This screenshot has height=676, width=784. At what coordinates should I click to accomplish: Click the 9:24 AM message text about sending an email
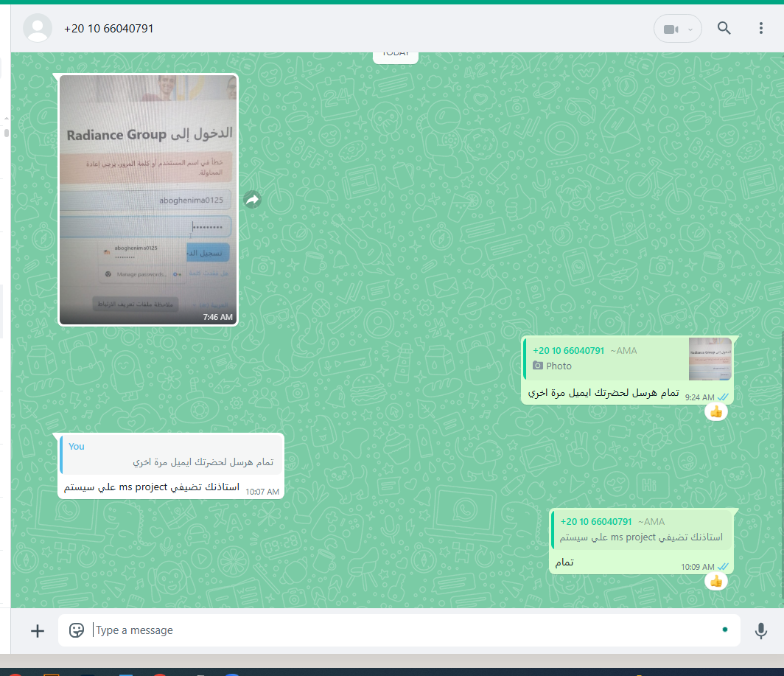click(x=603, y=393)
